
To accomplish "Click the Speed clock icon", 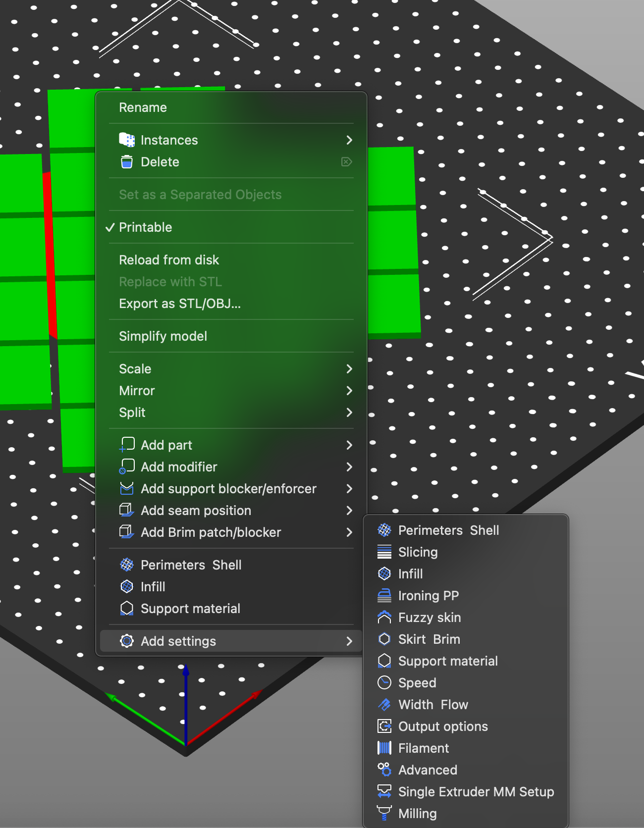I will 384,682.
